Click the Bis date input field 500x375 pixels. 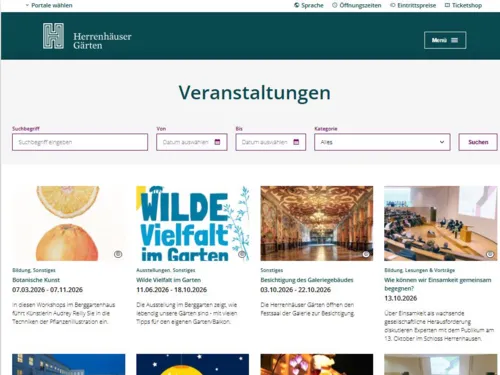[271, 142]
